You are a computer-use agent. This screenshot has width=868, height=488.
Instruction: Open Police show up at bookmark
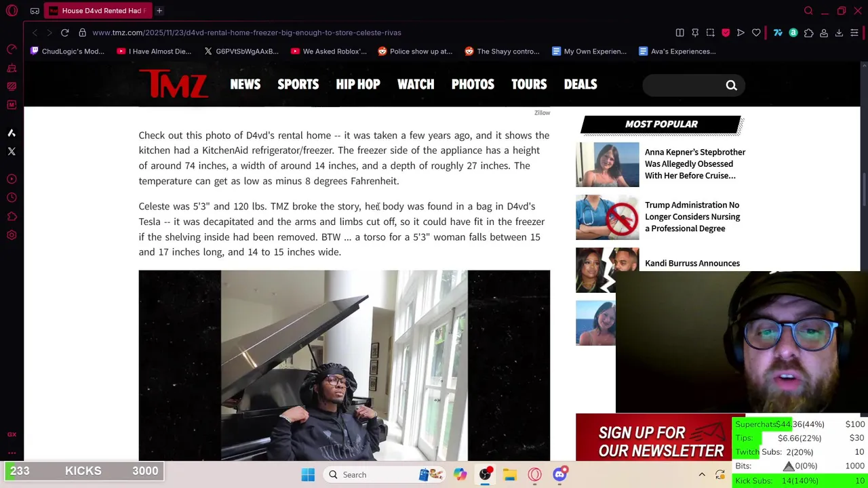(x=415, y=52)
